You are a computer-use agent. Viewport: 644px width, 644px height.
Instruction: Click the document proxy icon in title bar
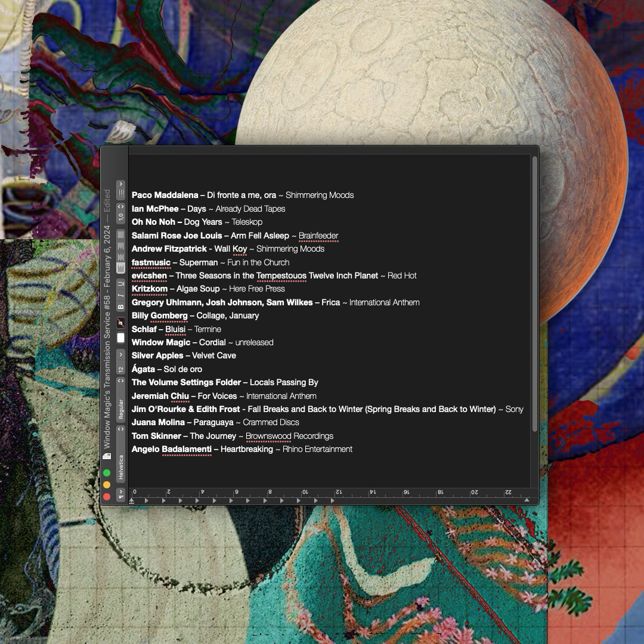click(107, 456)
